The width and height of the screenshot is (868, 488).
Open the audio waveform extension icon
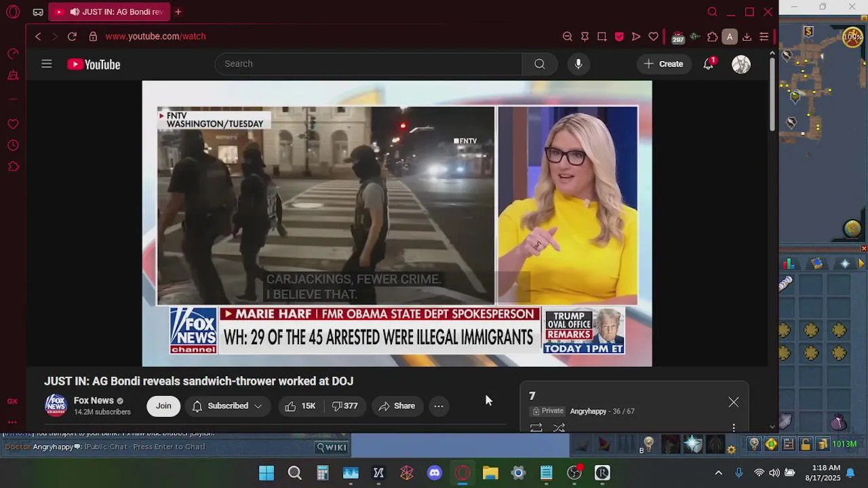(x=695, y=37)
